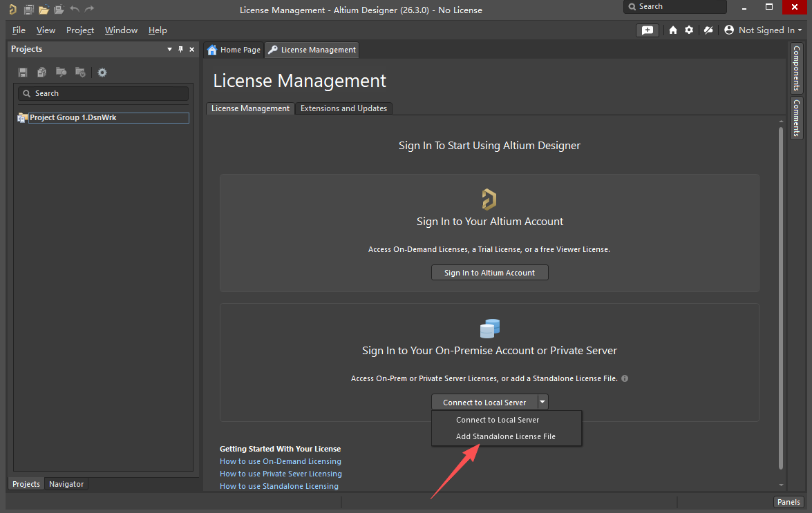
Task: Click the scrollbar down arrow
Action: 781,485
